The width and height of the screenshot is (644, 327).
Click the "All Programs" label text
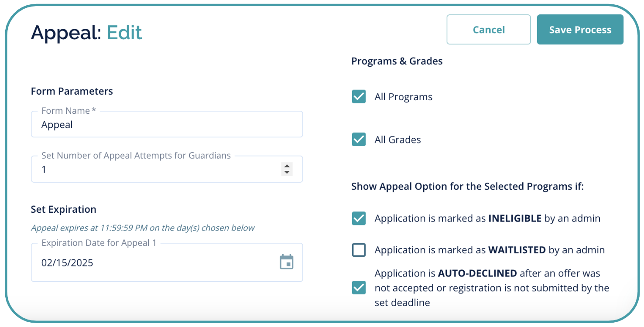point(403,97)
